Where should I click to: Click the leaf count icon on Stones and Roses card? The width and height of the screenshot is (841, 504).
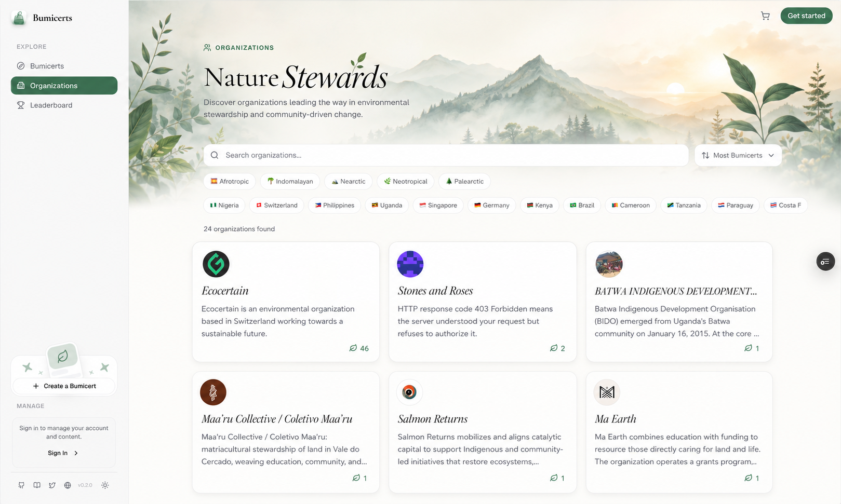[x=554, y=348]
